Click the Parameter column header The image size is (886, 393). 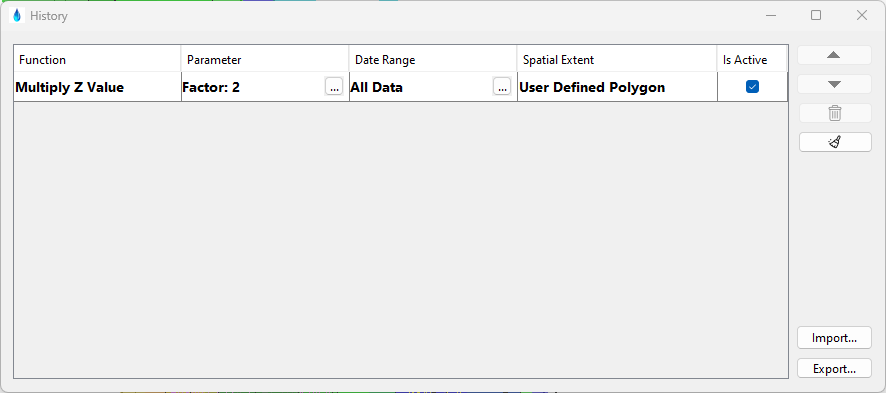tap(264, 59)
